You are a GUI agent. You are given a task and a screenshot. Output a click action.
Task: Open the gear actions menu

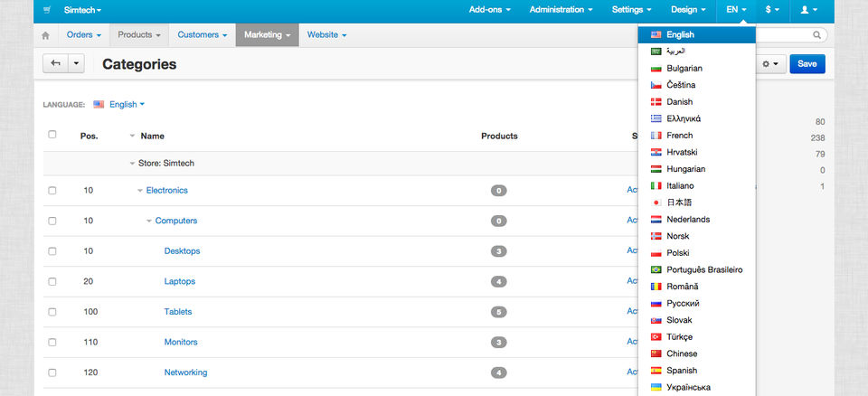coord(770,64)
